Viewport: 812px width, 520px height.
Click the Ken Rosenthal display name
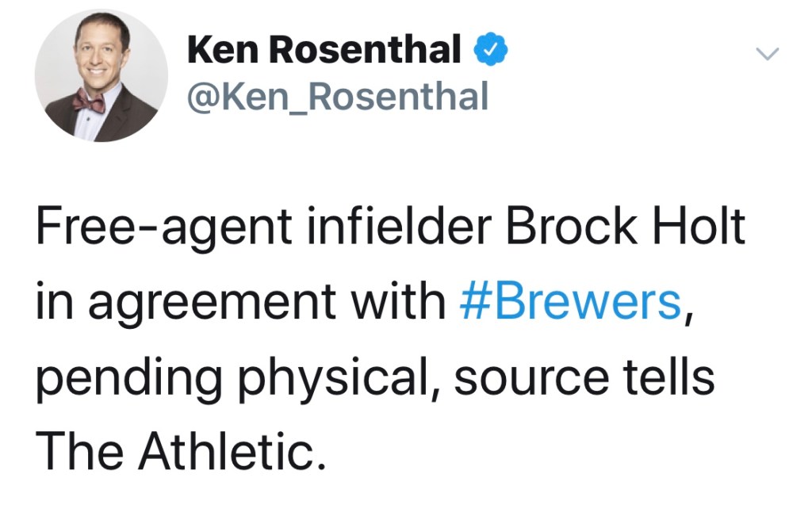[x=324, y=51]
